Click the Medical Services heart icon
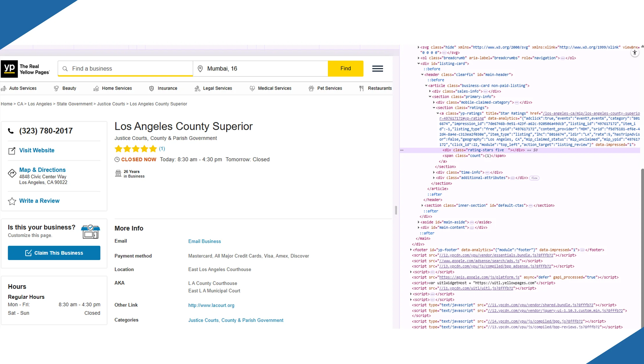Screen dimensions: 644x364 (252, 88)
